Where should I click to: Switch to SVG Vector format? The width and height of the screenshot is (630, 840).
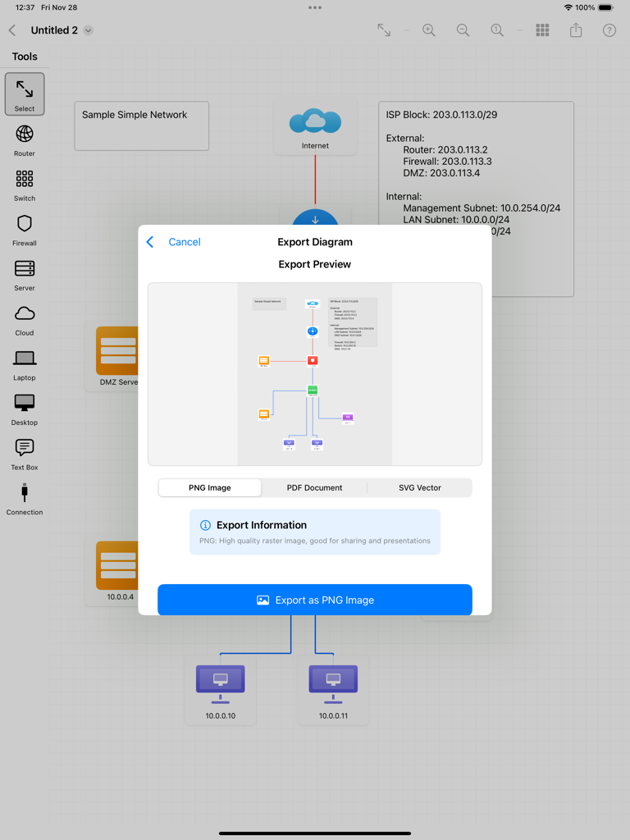(419, 487)
